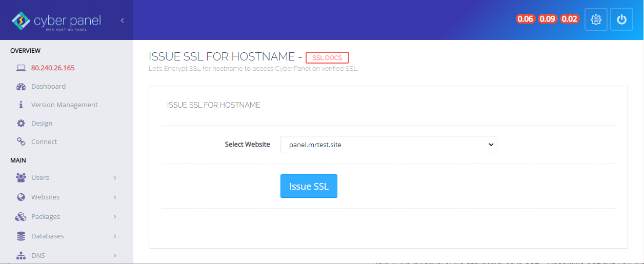Open settings gear in top bar
644x264 pixels.
coord(596,19)
